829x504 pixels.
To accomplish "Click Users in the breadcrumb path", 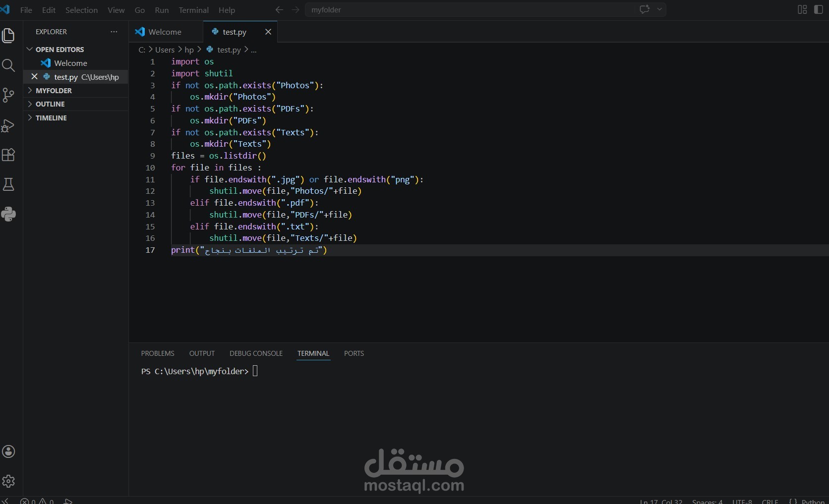I will pos(165,50).
